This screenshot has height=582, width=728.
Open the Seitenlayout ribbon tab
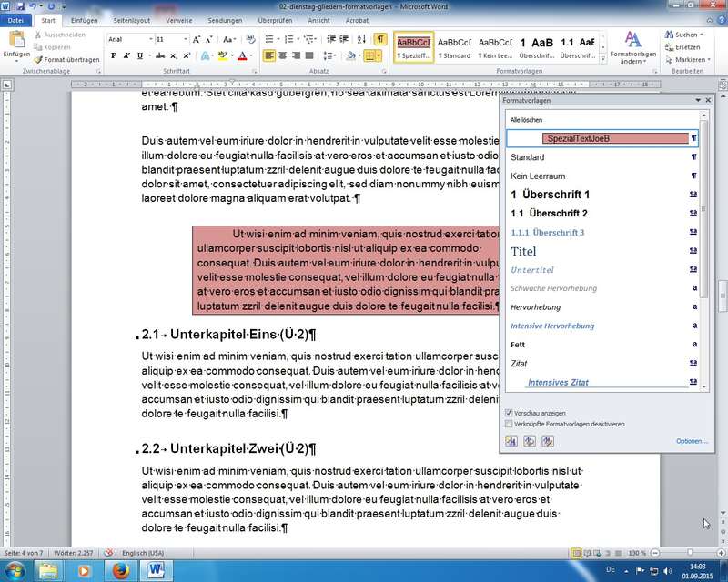[131, 19]
